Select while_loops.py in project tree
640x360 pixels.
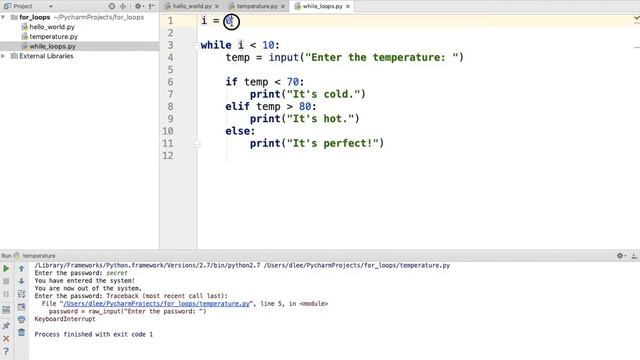click(x=52, y=47)
